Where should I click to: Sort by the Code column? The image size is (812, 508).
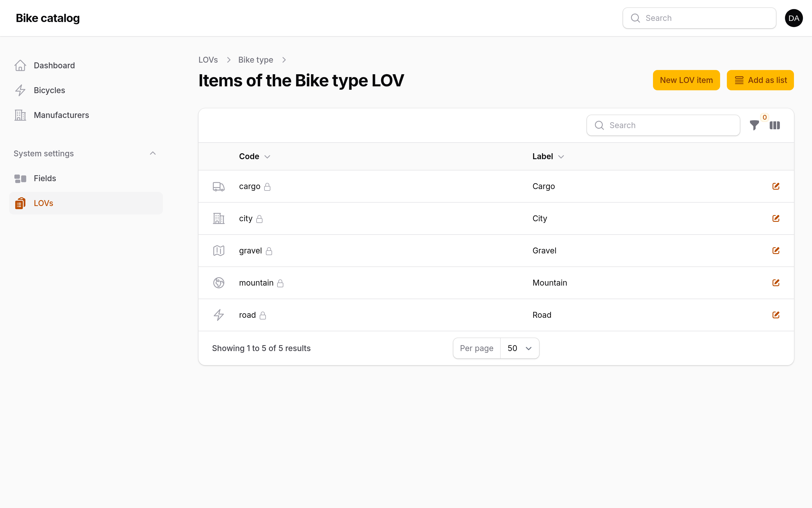click(255, 157)
